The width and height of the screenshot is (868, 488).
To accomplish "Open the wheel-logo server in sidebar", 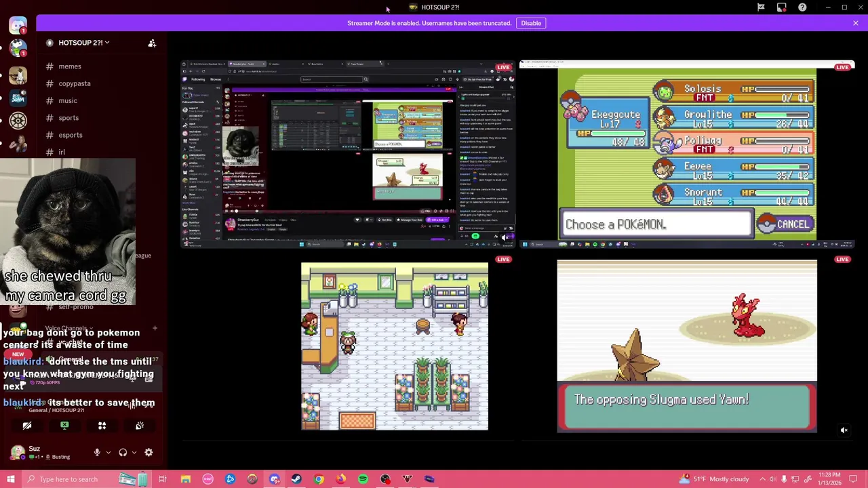I will point(18,121).
